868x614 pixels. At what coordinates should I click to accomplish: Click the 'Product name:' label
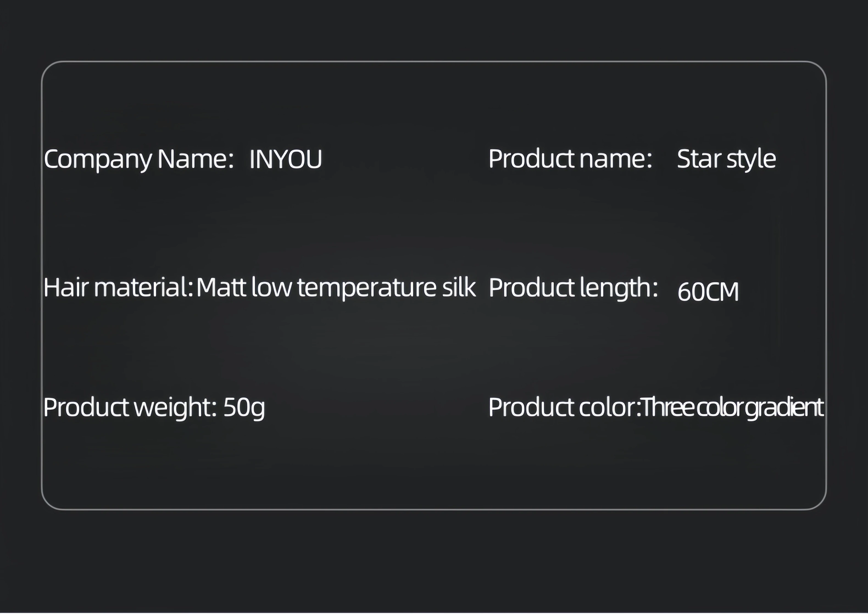click(x=570, y=158)
